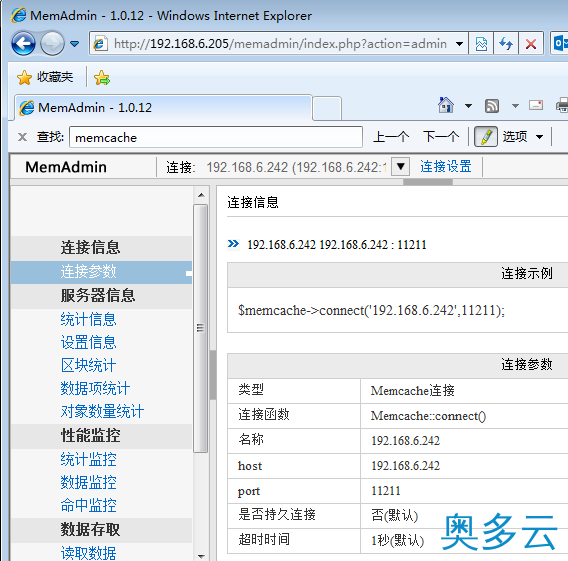
Task: Open the 统计监控 sidebar link
Action: pos(88,459)
